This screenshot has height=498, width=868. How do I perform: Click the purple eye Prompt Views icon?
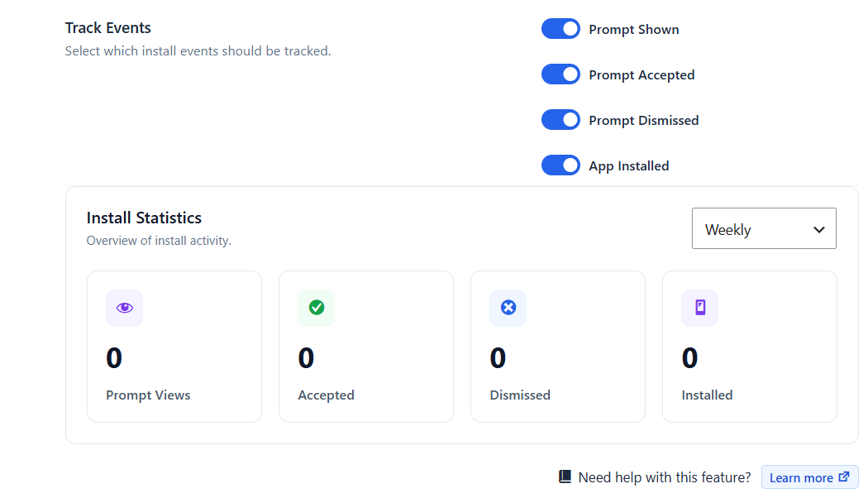pyautogui.click(x=125, y=308)
